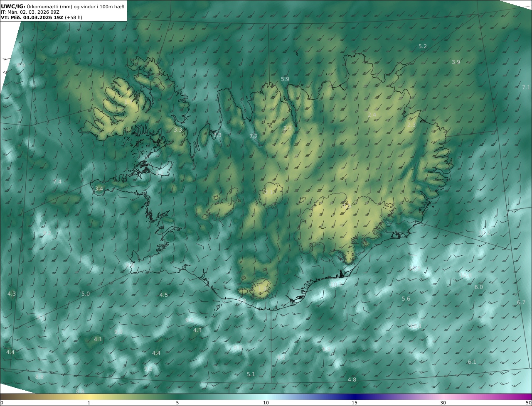Pick the dark navy colorbar shade at 15
The height and width of the screenshot is (406, 532).
[355, 396]
